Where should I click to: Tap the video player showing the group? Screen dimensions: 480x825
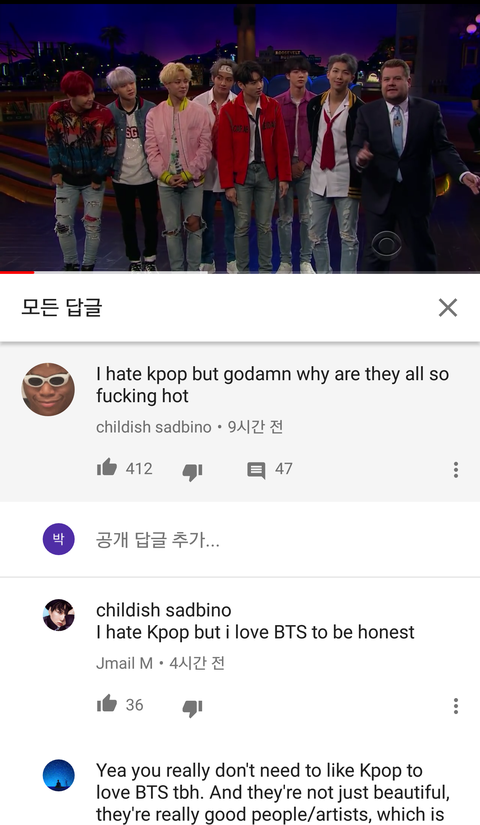click(x=240, y=138)
